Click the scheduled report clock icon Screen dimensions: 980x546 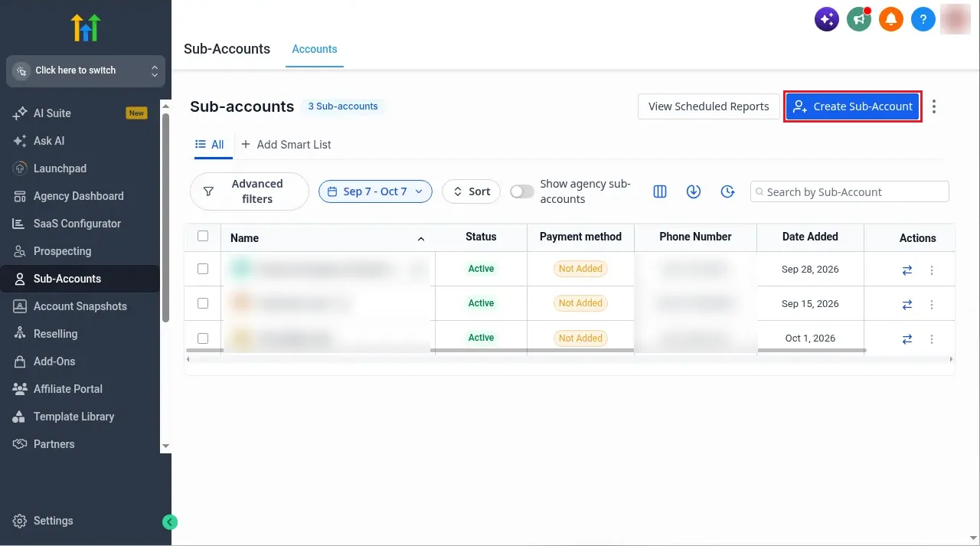click(728, 191)
